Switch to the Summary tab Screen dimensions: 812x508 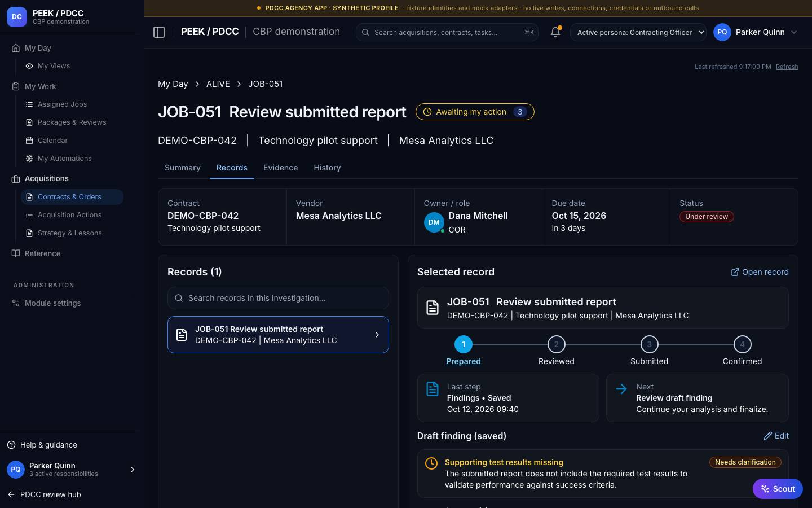(x=183, y=168)
